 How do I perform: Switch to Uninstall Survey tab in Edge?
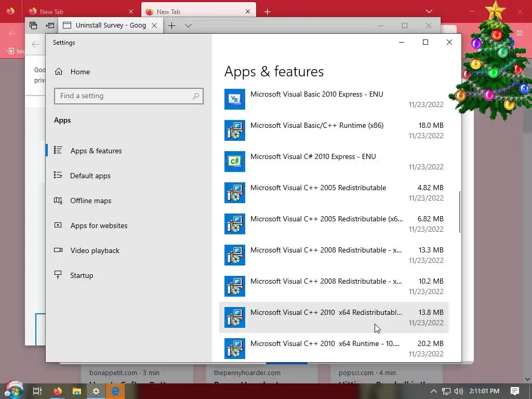[111, 25]
